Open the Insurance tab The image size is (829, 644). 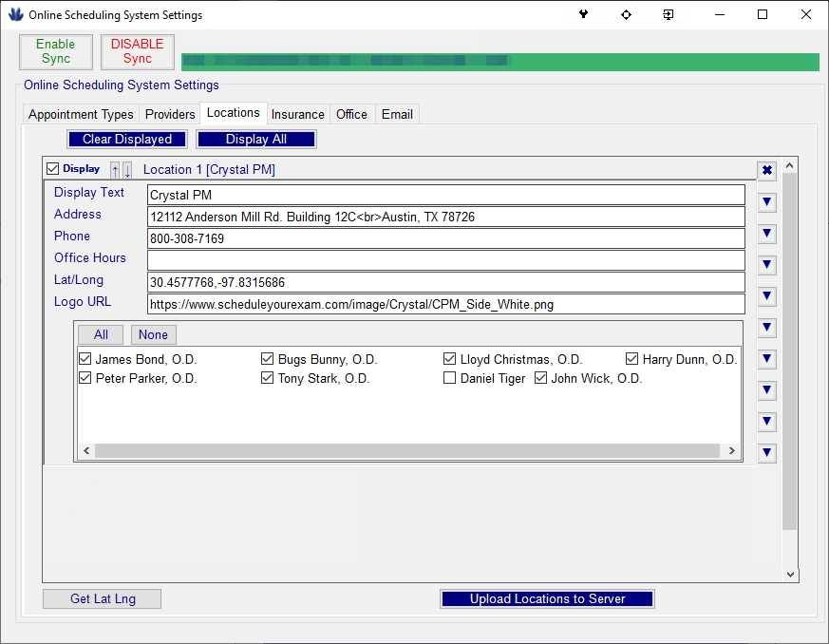pyautogui.click(x=297, y=114)
